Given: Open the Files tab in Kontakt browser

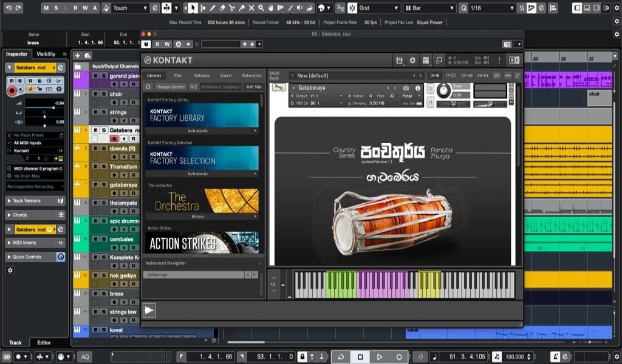Looking at the screenshot, I should pos(178,76).
